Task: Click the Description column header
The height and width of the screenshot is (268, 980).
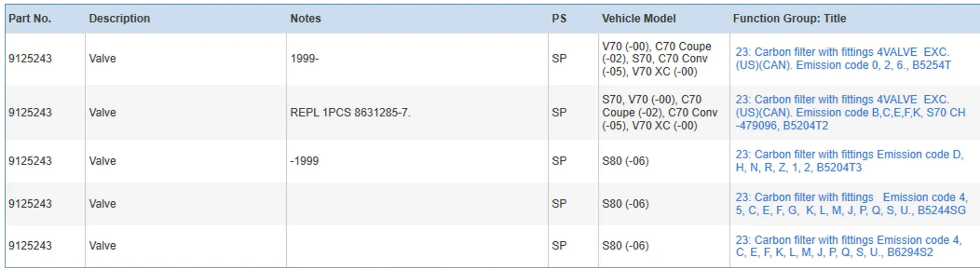Action: (x=119, y=18)
